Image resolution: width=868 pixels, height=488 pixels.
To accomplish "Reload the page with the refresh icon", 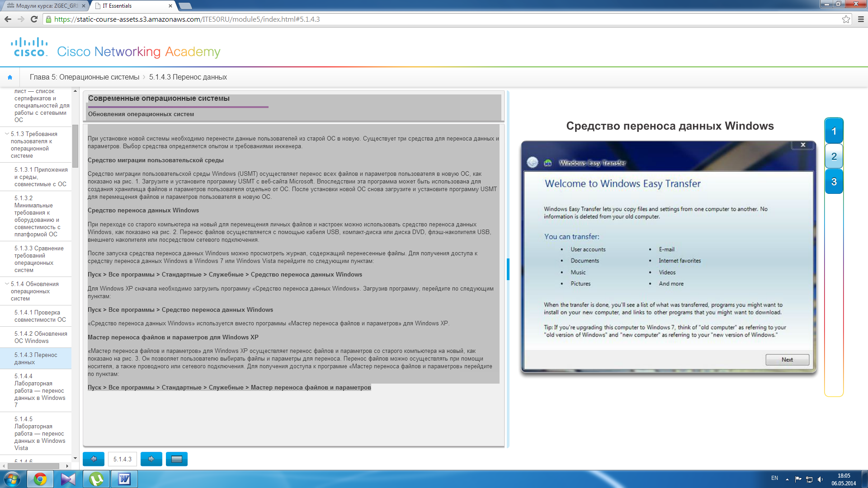I will point(34,19).
